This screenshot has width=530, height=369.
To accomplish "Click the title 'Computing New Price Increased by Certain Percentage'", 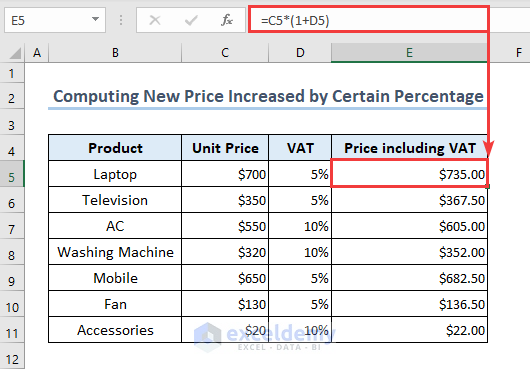I will point(268,96).
